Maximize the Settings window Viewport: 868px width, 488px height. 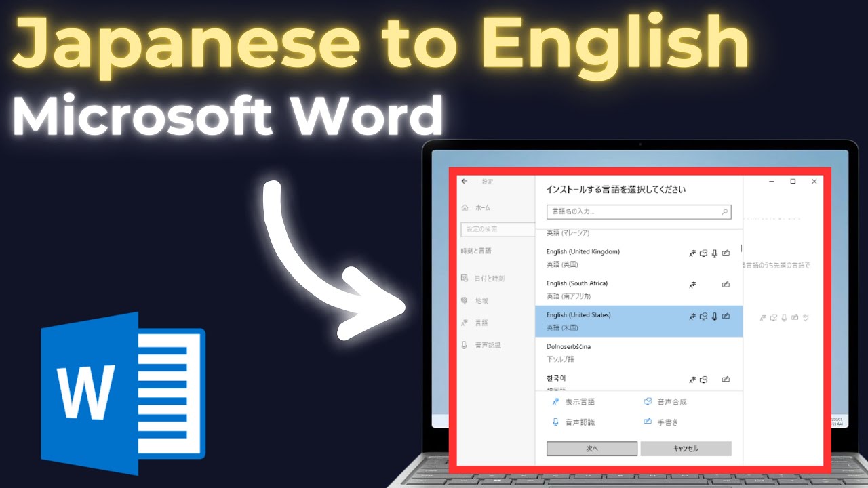[x=793, y=182]
